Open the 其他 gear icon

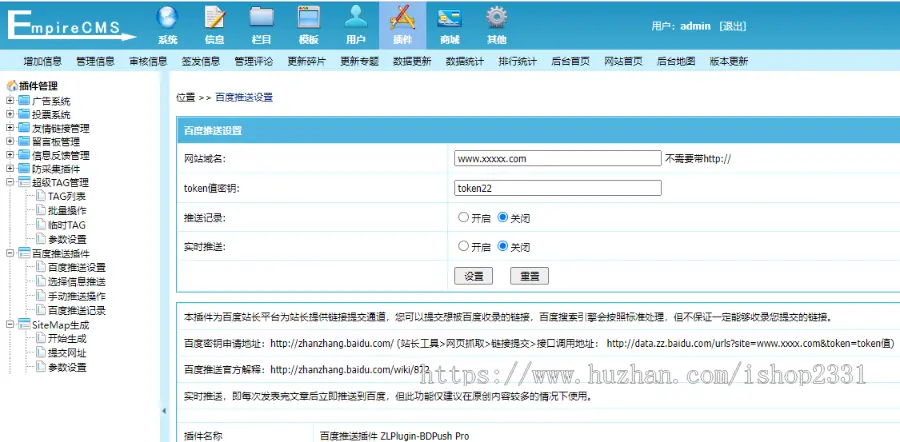(x=496, y=18)
